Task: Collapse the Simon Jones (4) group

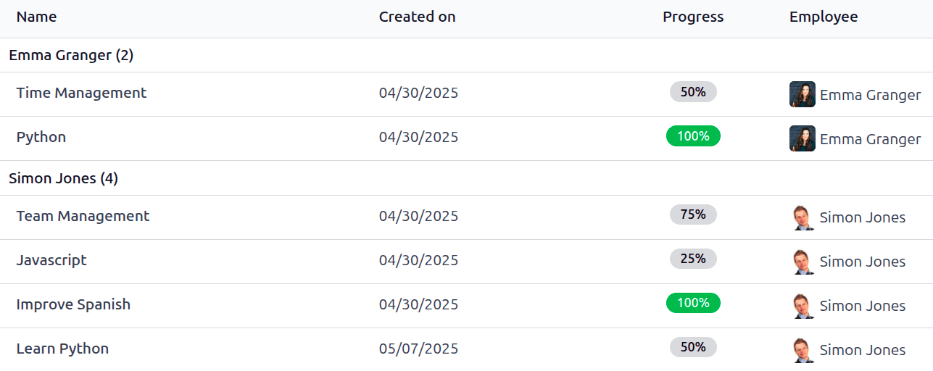Action: pos(64,178)
